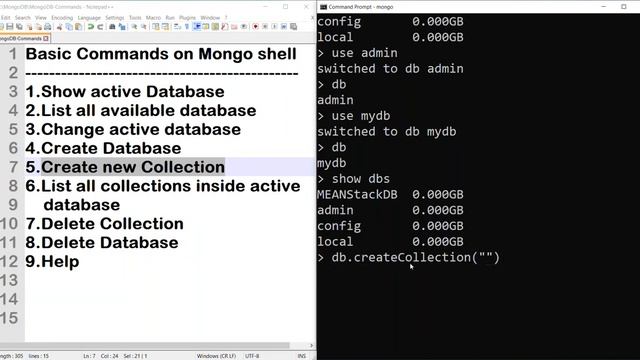Click 'show dbs' command in Command Prompt

(x=360, y=179)
